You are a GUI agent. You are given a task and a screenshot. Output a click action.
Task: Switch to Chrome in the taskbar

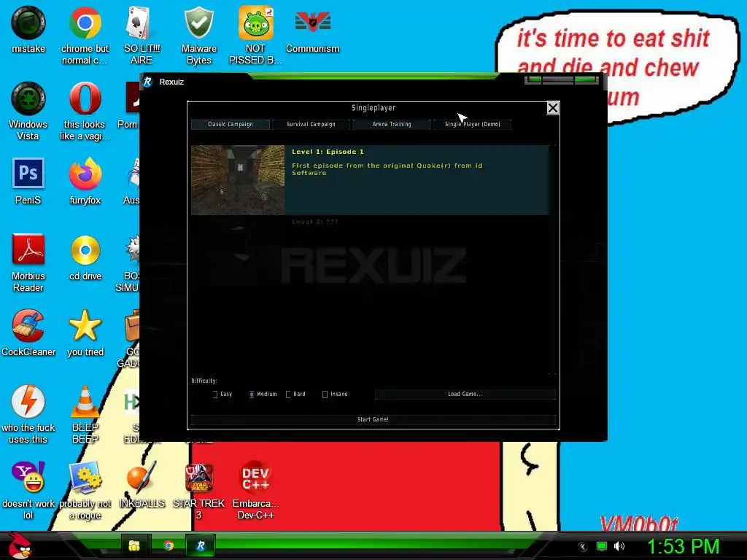tap(169, 545)
